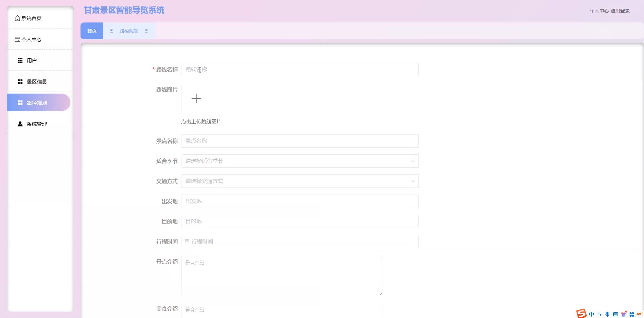Click the card icon beside 个人中心

click(x=17, y=39)
